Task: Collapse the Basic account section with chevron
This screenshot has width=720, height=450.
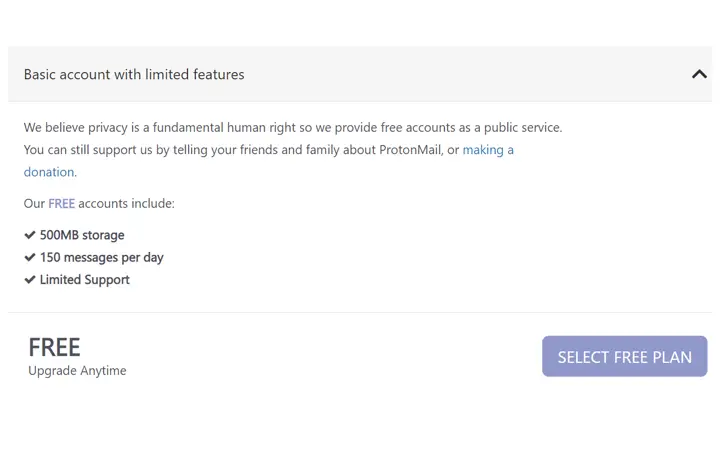Action: 699,74
